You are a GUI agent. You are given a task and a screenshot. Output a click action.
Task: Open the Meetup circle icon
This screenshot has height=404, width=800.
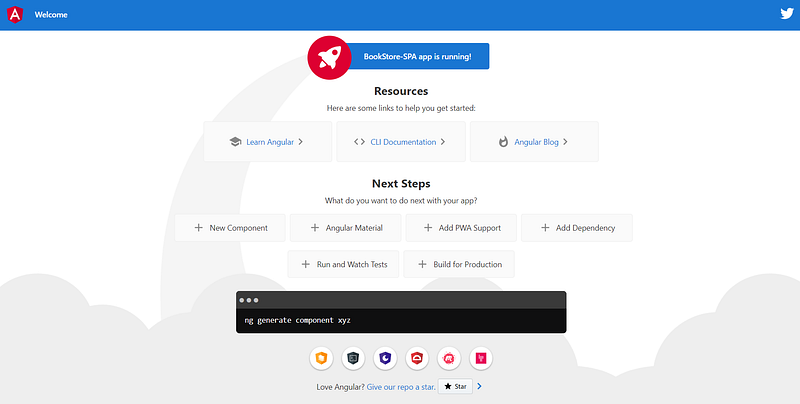click(449, 359)
